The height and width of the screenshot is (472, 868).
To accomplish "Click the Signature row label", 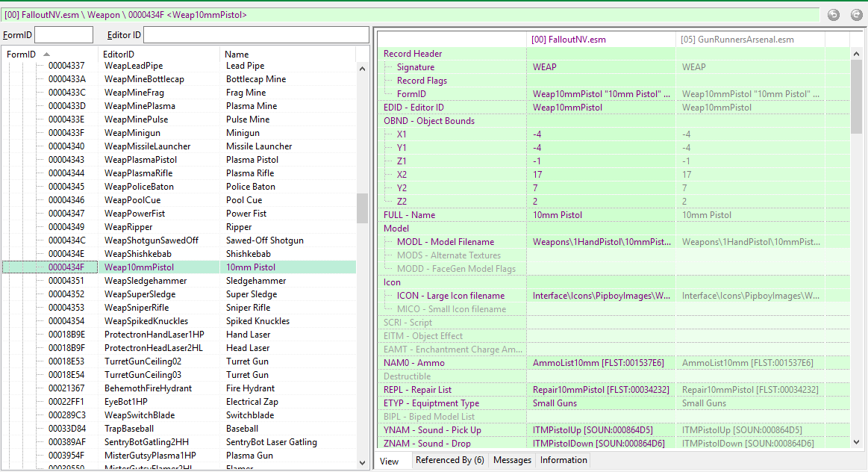I will pos(416,67).
